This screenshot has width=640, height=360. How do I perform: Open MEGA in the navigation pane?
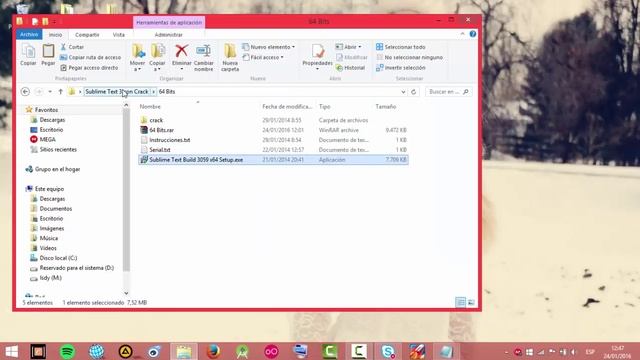(47, 140)
